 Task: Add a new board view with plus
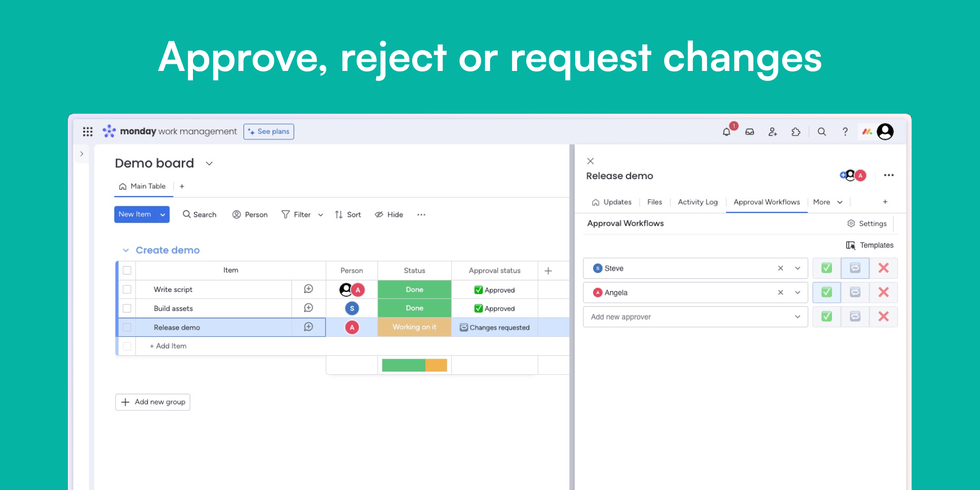point(182,186)
